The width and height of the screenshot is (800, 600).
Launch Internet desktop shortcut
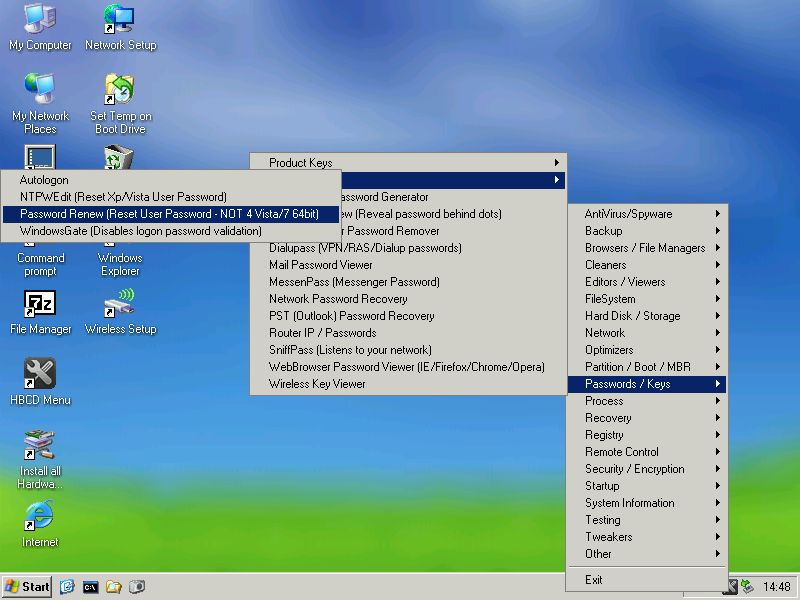point(40,518)
